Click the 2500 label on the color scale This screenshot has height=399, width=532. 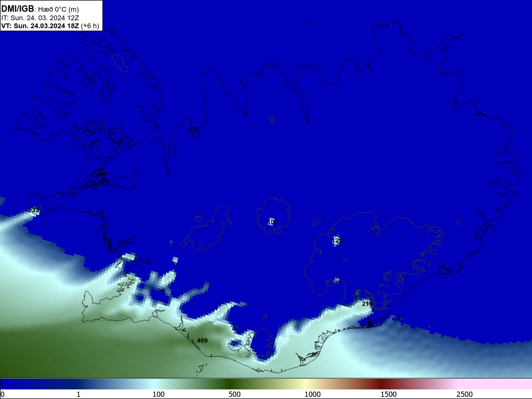point(464,394)
